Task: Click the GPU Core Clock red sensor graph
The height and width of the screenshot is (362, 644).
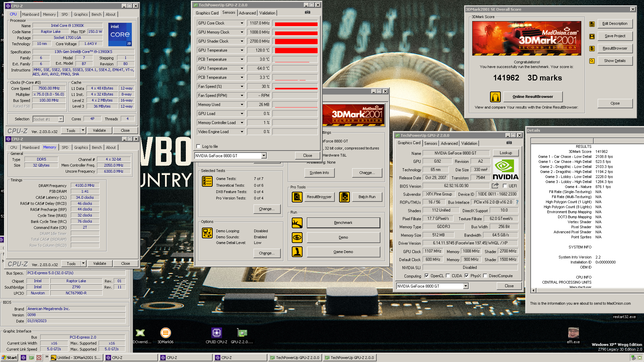Action: pos(295,23)
